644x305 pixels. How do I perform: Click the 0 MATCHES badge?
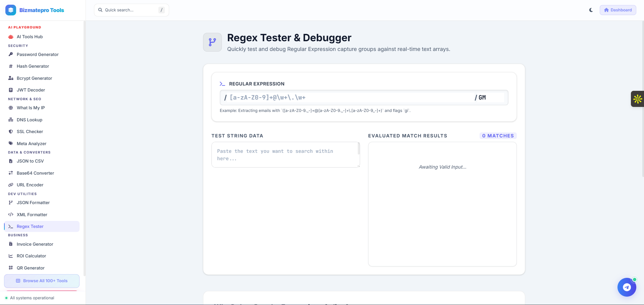(x=498, y=136)
